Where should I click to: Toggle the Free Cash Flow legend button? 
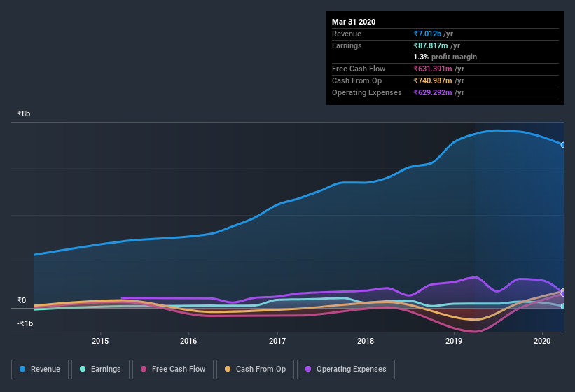click(x=173, y=370)
